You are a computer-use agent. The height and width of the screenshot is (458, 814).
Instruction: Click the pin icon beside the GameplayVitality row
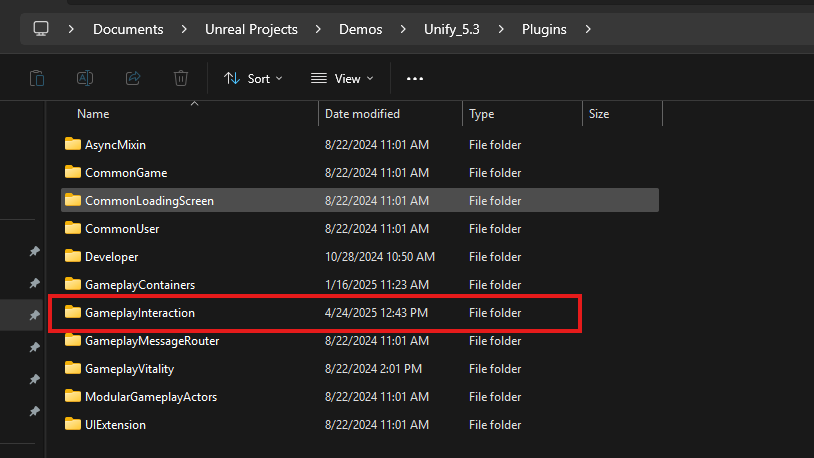pyautogui.click(x=34, y=380)
